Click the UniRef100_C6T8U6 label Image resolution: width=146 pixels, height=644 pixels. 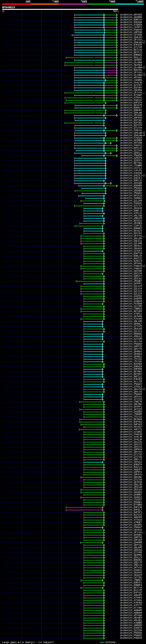coord(131,35)
